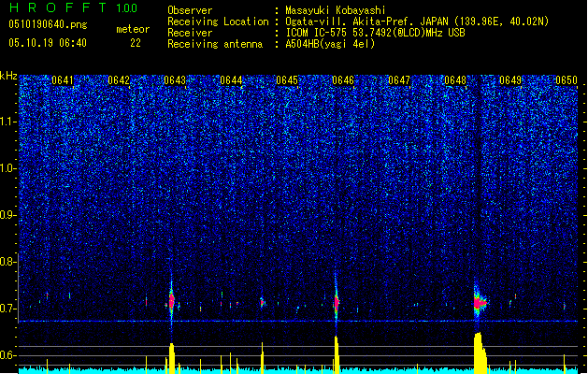Click the 'meteor' label above the count
The image size is (588, 374).
133,29
